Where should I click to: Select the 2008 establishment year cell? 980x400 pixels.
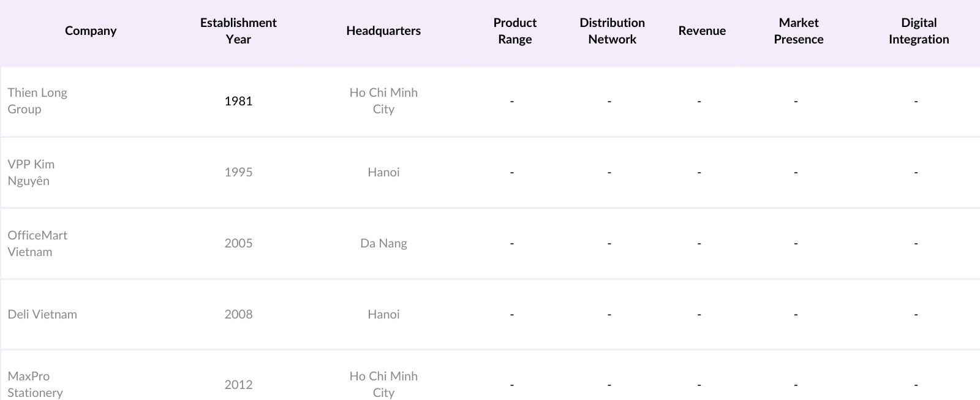point(238,314)
